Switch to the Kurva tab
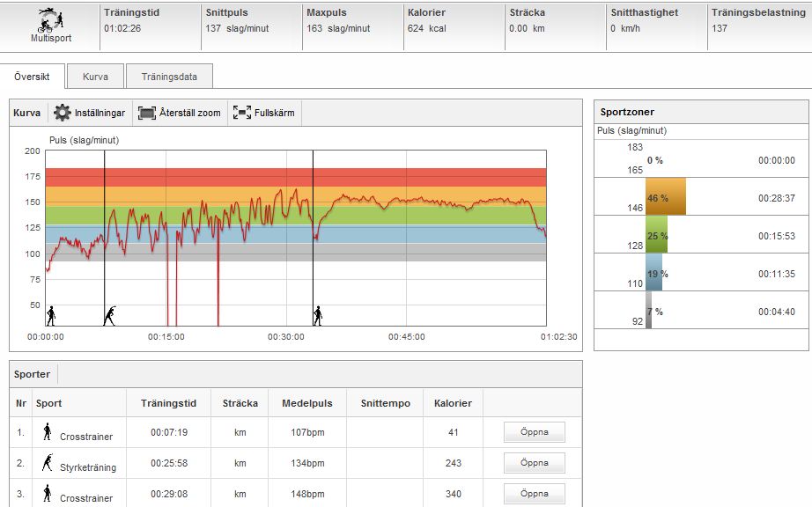Image resolution: width=812 pixels, height=507 pixels. click(95, 77)
